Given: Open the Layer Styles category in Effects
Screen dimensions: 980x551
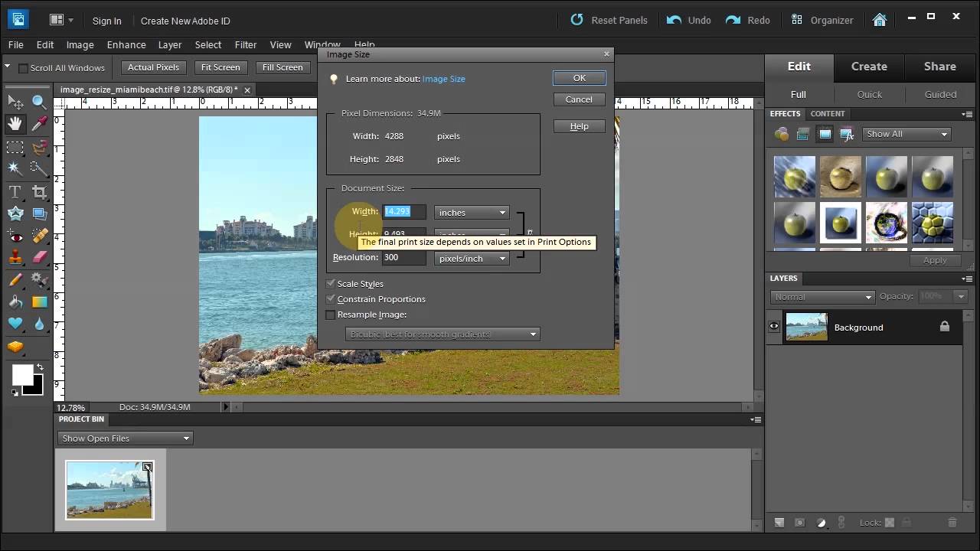Looking at the screenshot, I should [803, 135].
